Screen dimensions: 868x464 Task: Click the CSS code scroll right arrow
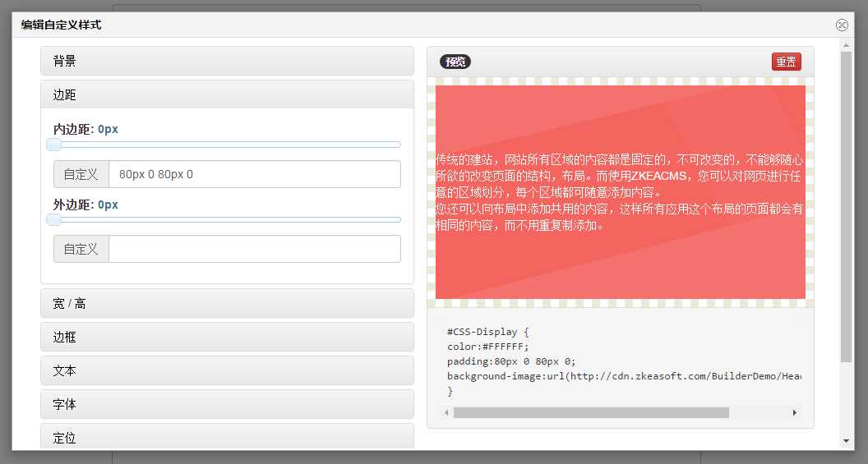coord(794,412)
